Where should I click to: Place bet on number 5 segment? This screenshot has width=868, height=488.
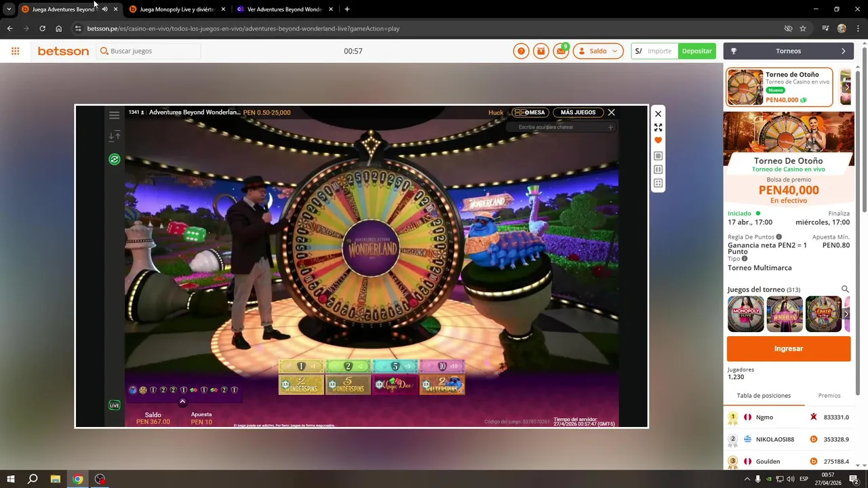point(395,366)
